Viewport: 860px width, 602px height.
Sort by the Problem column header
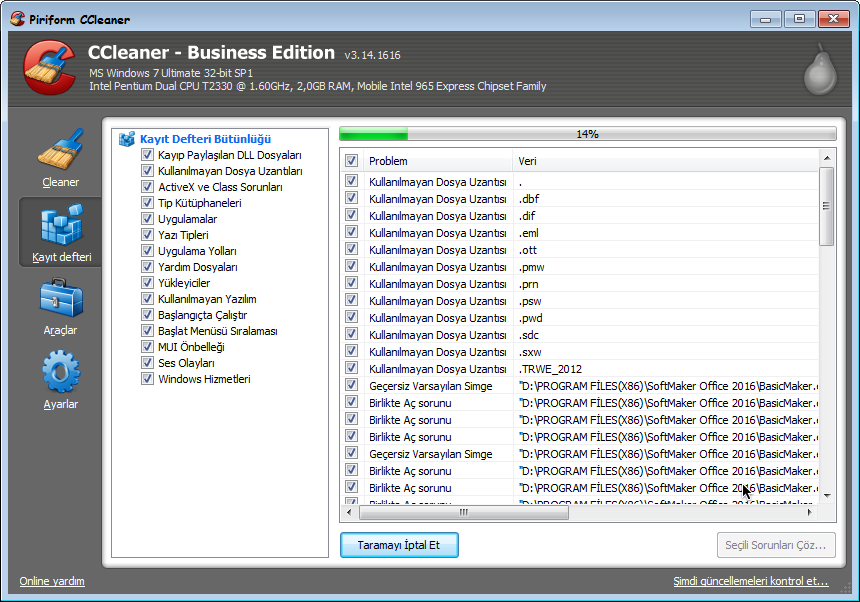click(438, 161)
